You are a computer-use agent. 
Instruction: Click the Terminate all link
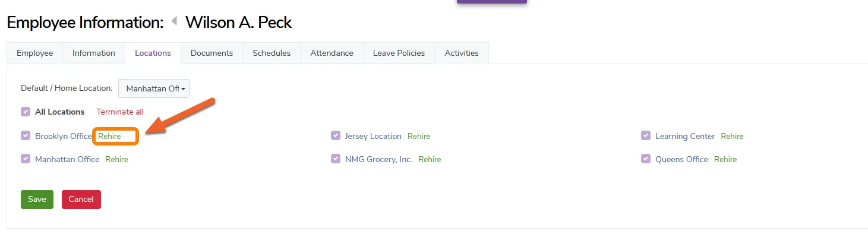120,112
